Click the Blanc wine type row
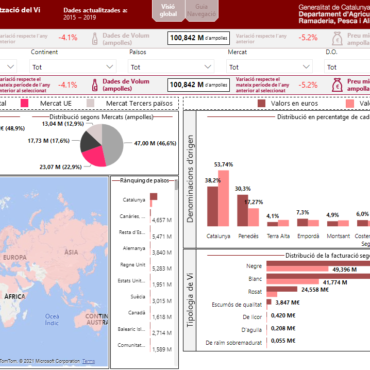This screenshot has height=370, width=370. point(255,279)
